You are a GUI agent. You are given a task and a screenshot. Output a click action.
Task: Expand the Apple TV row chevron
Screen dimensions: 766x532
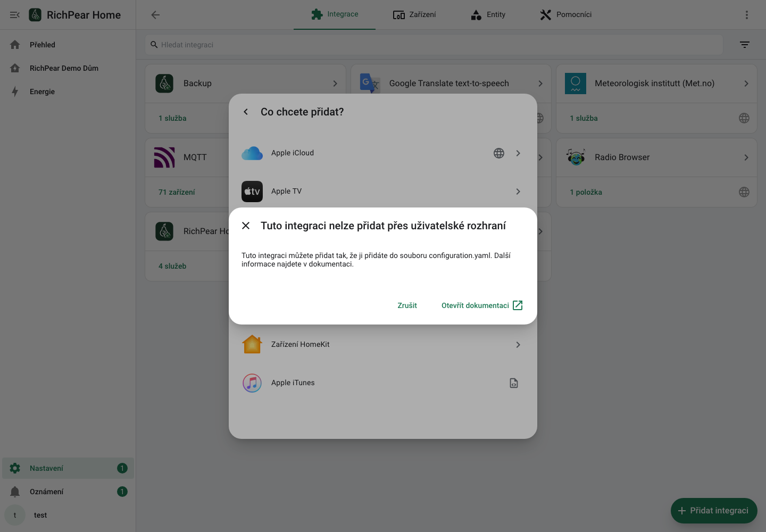tap(518, 192)
